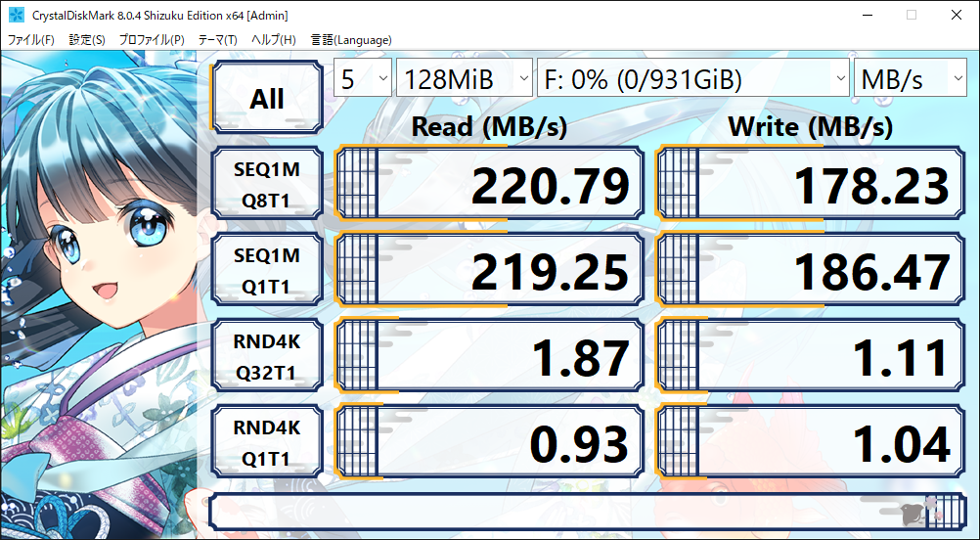Image resolution: width=980 pixels, height=540 pixels.
Task: Open the 言語(Language) menu
Action: click(x=351, y=40)
